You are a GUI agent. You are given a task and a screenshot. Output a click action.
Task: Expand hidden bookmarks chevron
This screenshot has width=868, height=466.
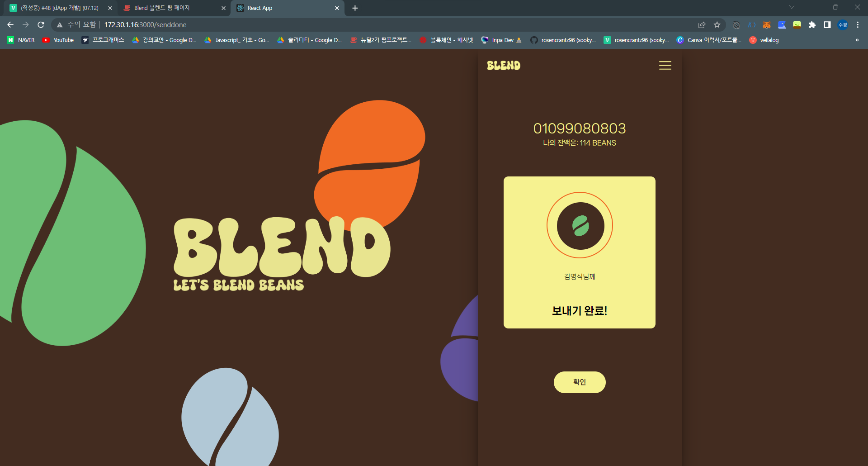[x=857, y=40]
